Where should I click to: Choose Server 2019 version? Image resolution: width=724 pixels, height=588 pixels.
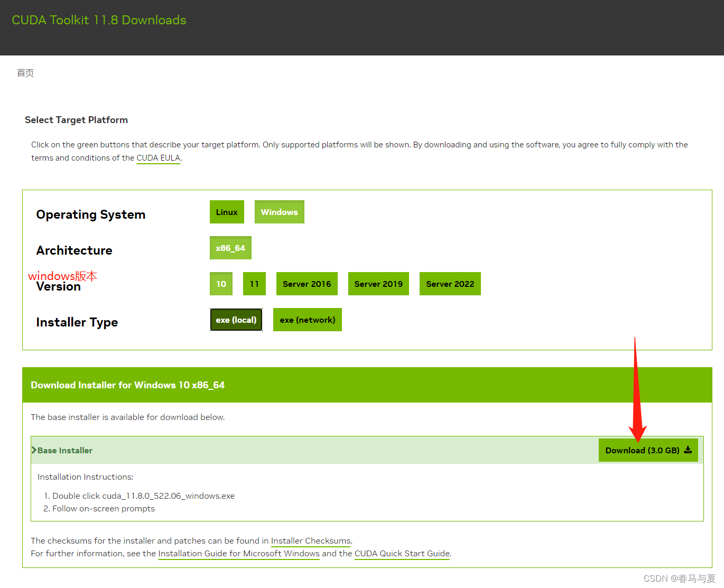pos(378,284)
